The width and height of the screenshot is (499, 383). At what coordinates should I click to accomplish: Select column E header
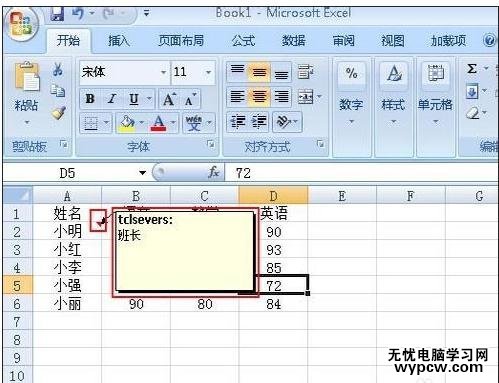click(x=342, y=196)
